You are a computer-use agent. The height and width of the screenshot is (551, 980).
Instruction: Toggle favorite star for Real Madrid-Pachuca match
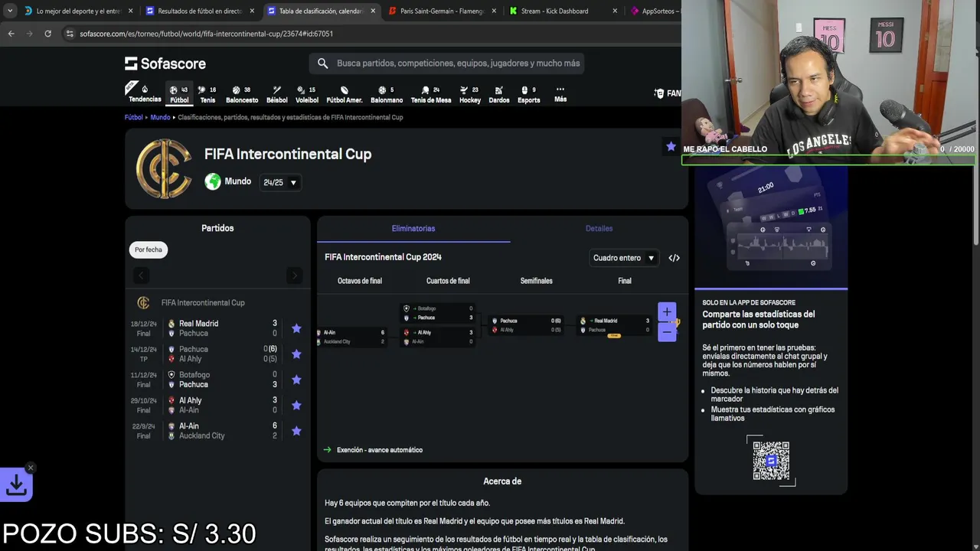tap(296, 328)
